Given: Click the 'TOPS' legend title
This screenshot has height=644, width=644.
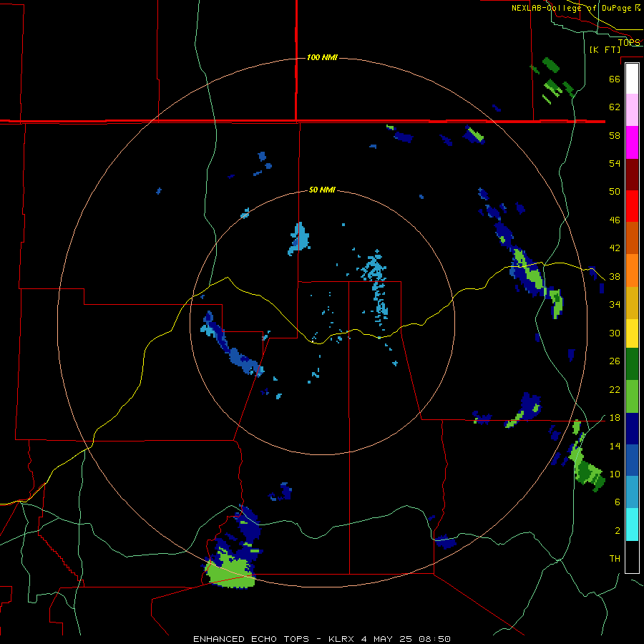Looking at the screenshot, I should click(629, 42).
